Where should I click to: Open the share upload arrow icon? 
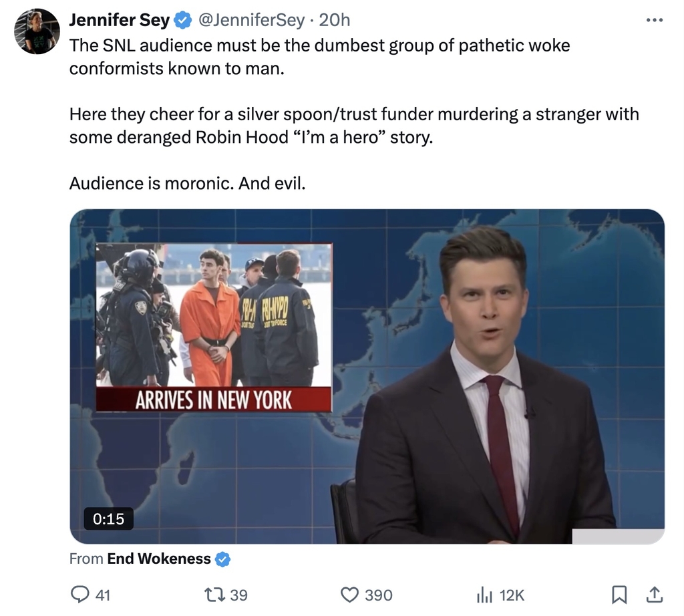click(655, 595)
